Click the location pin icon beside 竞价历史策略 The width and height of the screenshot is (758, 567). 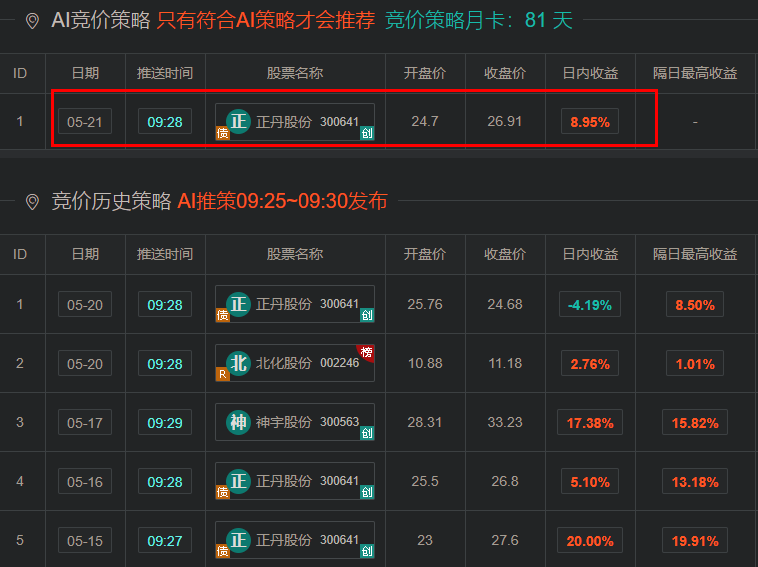coord(32,202)
